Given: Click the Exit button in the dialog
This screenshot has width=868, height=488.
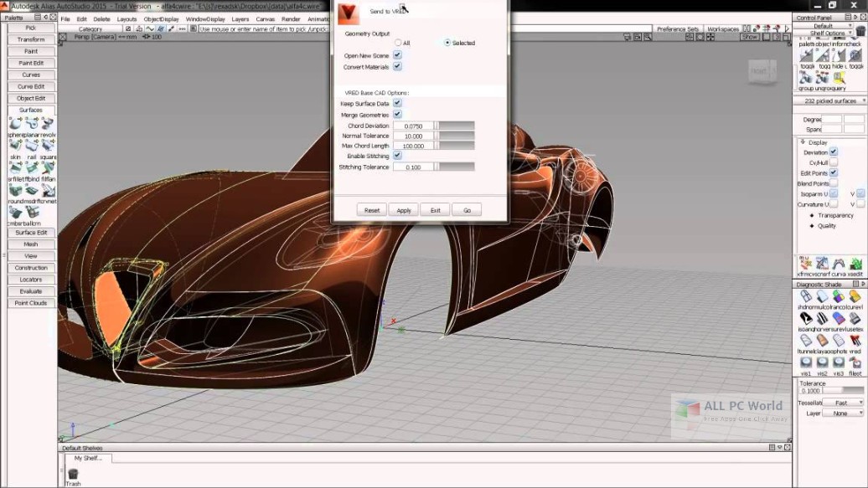Looking at the screenshot, I should 435,210.
